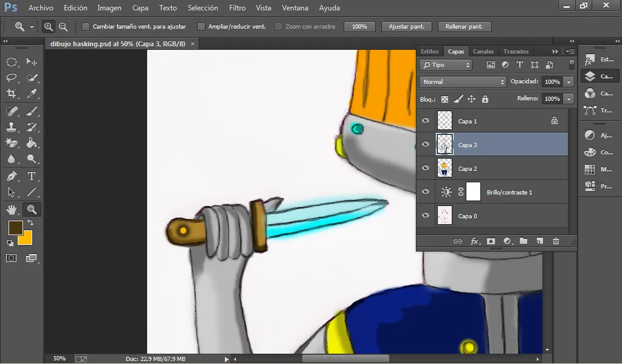This screenshot has height=364, width=622.
Task: Hide the Capa 1 layer
Action: tap(426, 120)
